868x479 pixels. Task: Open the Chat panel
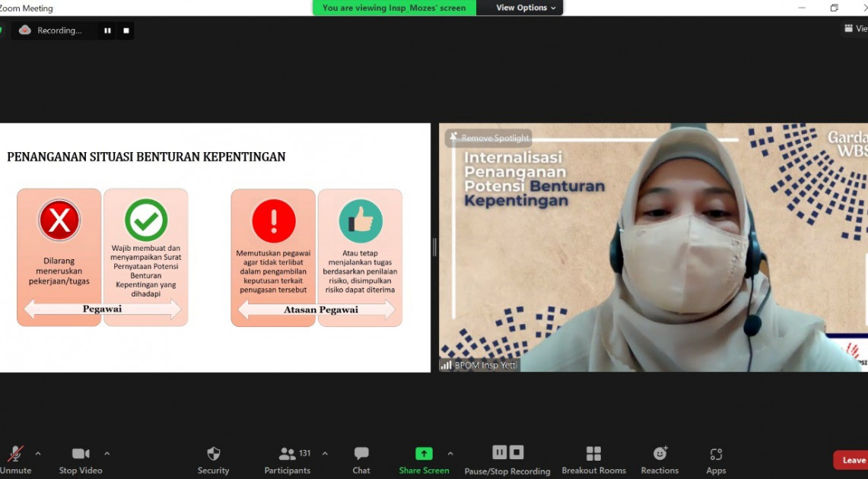coord(361,454)
